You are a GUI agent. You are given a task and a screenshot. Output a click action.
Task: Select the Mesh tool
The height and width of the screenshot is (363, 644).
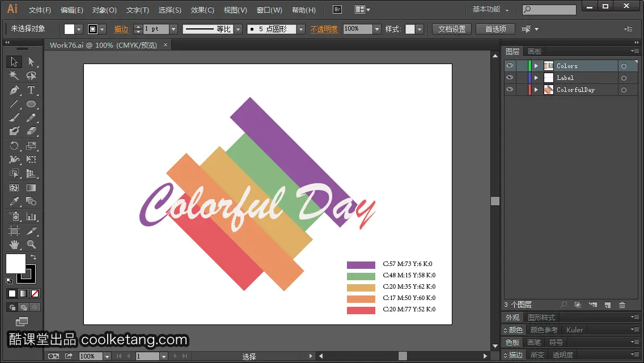click(x=14, y=188)
